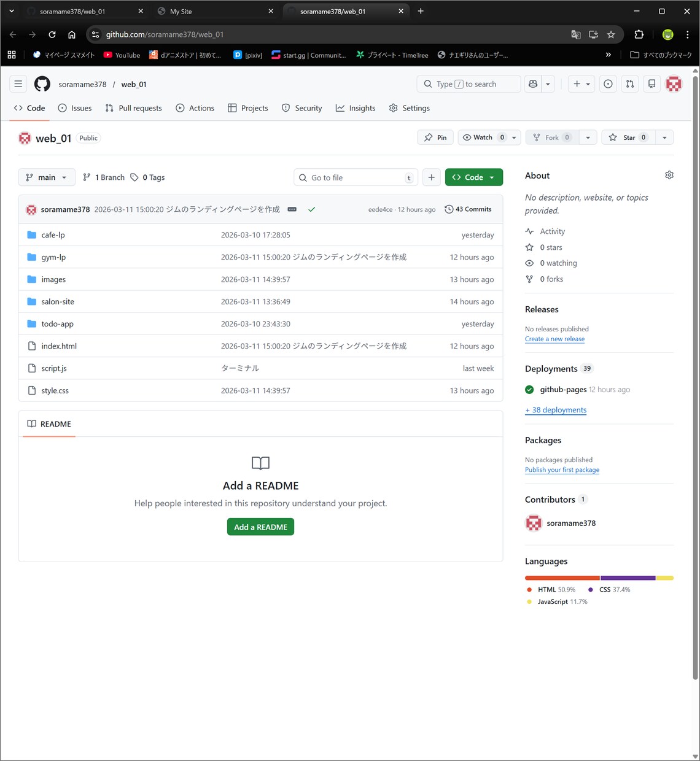Switch to the Actions tab
Image resolution: width=700 pixels, height=761 pixels.
click(x=195, y=108)
